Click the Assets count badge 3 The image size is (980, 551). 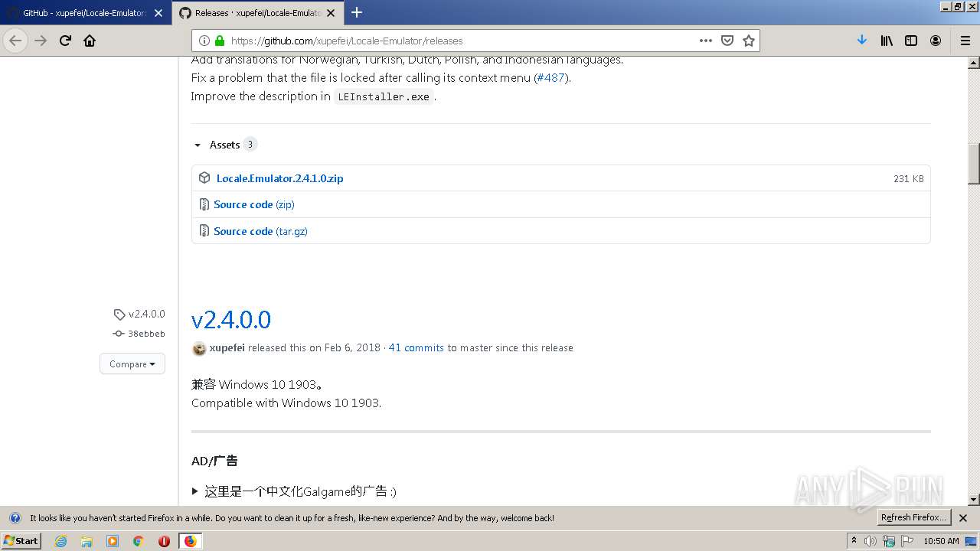250,145
